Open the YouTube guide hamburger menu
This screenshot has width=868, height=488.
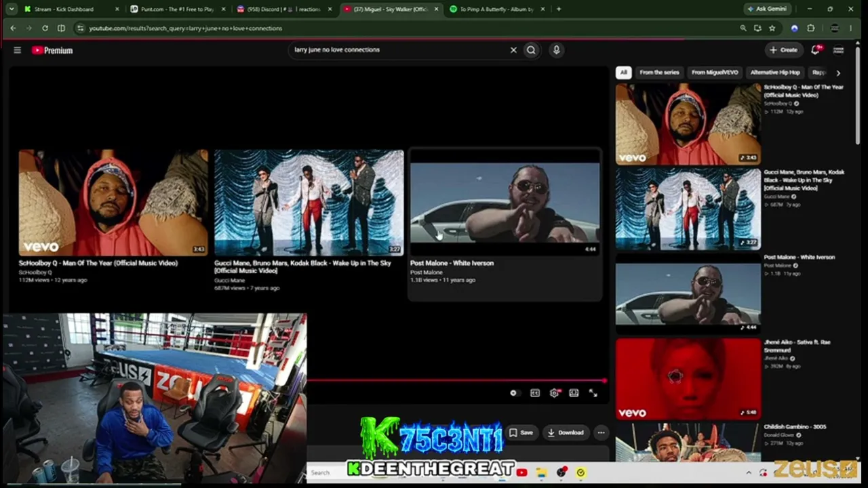pyautogui.click(x=17, y=50)
